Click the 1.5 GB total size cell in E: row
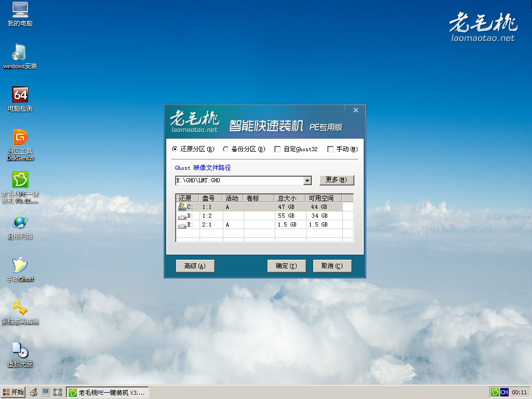Viewport: 532px width, 399px height. [290, 224]
